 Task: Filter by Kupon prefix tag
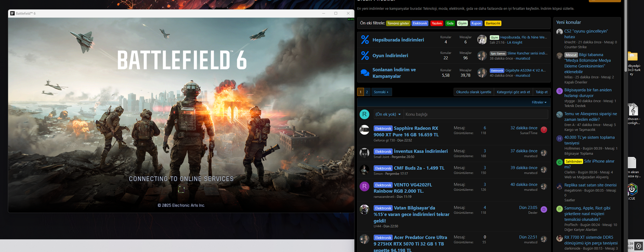click(476, 23)
